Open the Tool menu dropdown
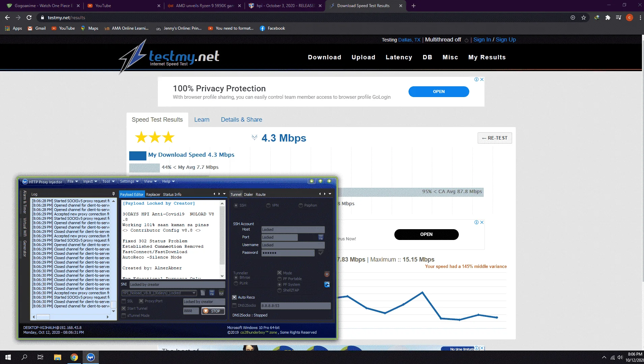644x364 pixels. point(109,181)
